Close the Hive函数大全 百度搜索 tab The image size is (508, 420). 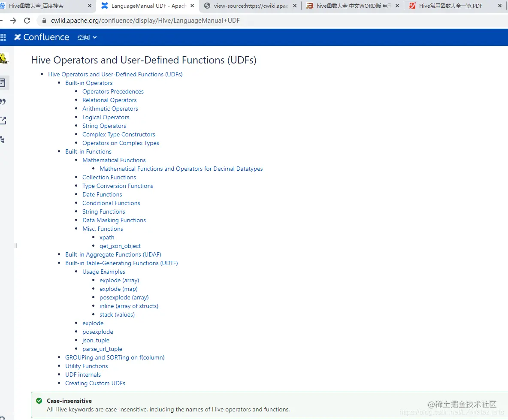pos(90,6)
